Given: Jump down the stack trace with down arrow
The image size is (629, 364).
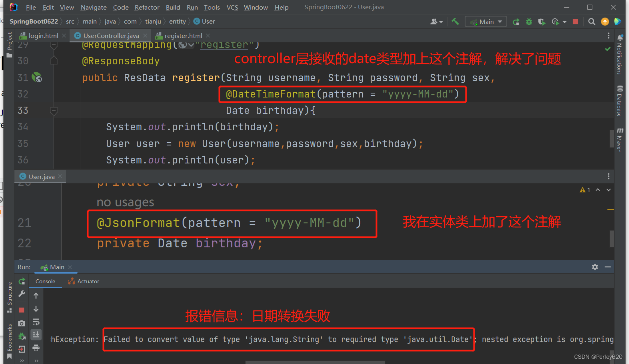Looking at the screenshot, I should (36, 309).
